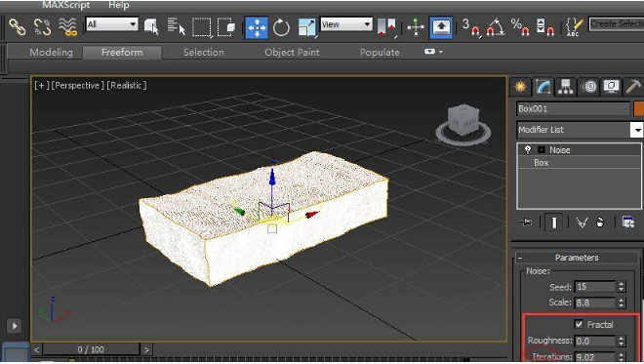Click the Scale spinner arrows

(622, 303)
